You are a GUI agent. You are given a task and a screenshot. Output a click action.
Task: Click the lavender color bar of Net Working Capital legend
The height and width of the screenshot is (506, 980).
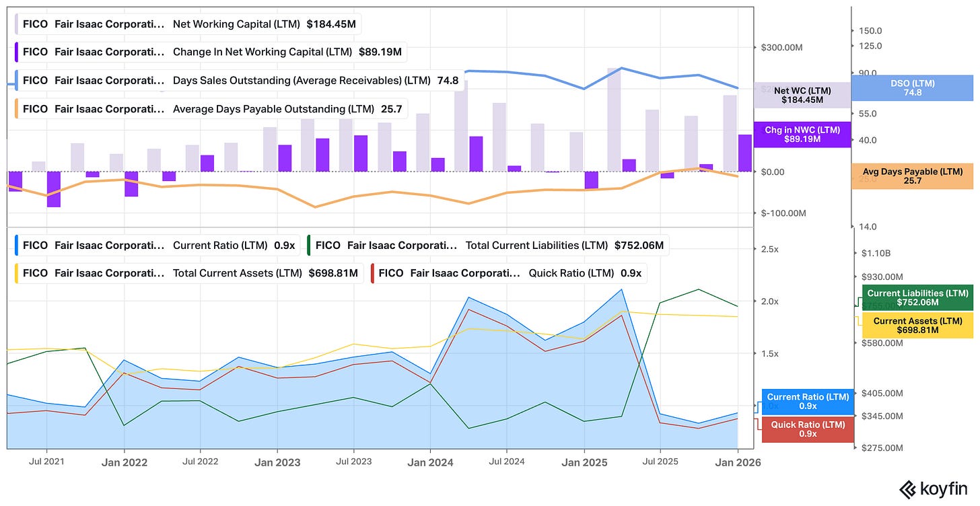click(x=17, y=24)
